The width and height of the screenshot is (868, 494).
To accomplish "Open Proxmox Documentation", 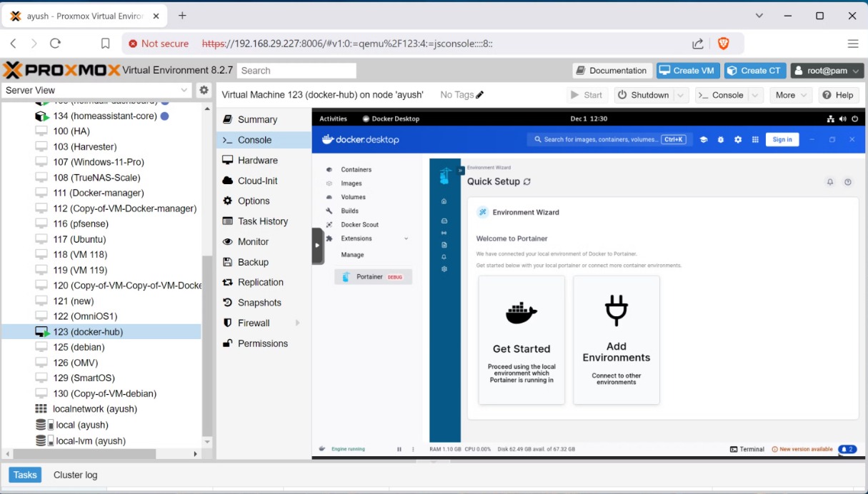I will point(612,71).
